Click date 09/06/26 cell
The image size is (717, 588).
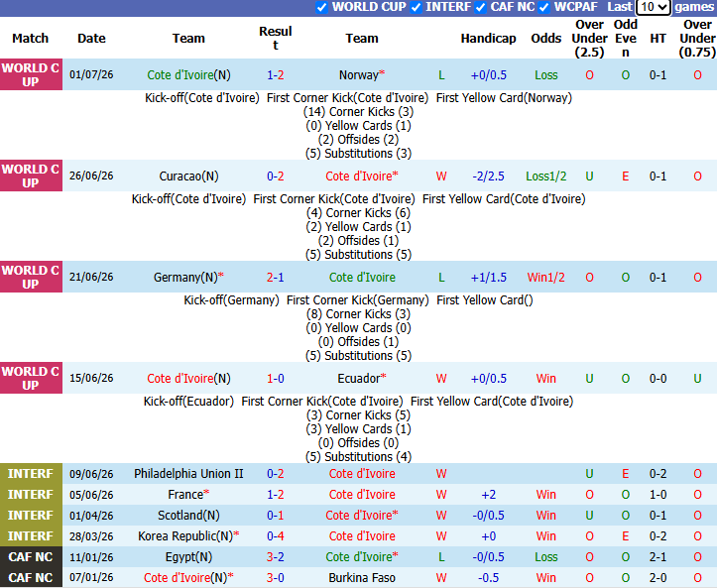[91, 474]
